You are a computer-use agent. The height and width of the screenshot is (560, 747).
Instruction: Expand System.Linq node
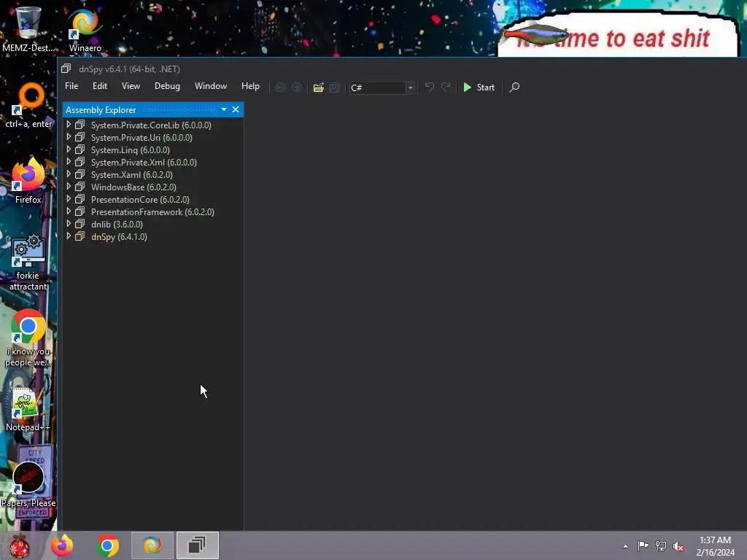[x=69, y=149]
